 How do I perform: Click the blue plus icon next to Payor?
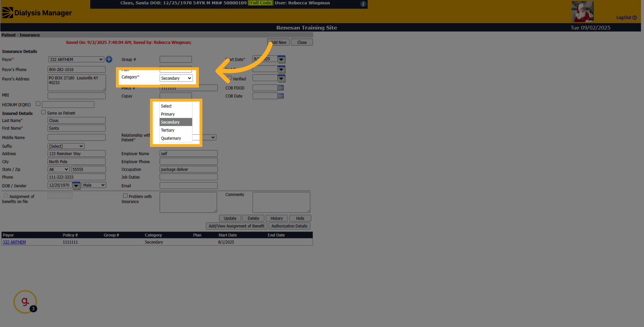point(109,59)
